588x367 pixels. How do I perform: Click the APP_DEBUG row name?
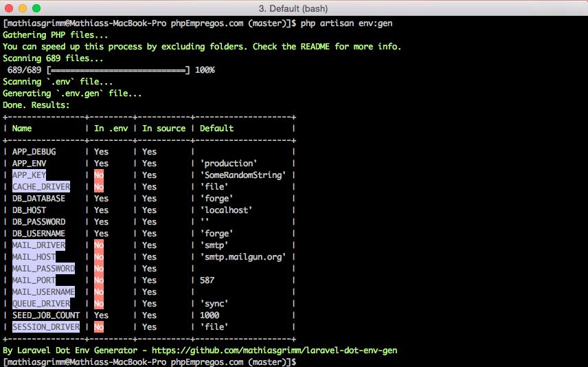pos(34,152)
